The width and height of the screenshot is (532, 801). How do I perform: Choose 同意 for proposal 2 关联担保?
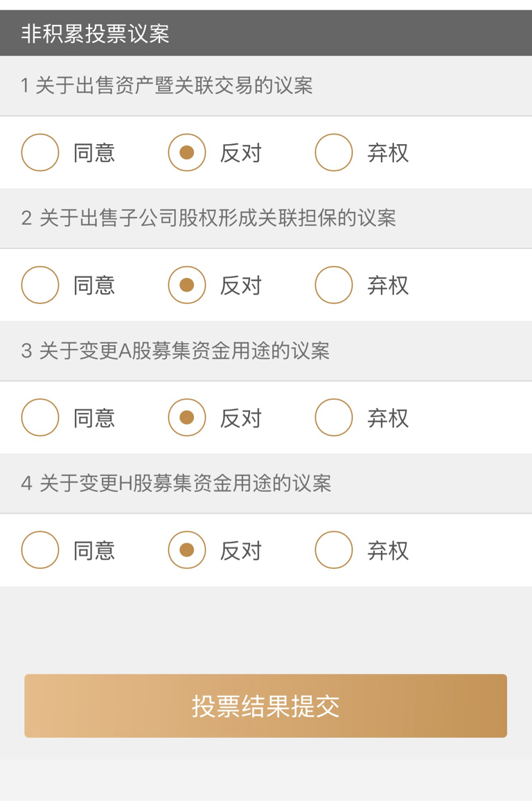click(40, 285)
